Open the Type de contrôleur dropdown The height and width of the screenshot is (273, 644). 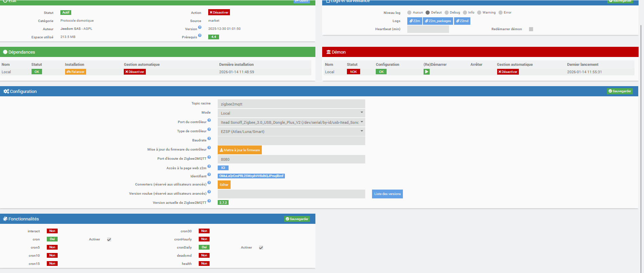click(291, 131)
